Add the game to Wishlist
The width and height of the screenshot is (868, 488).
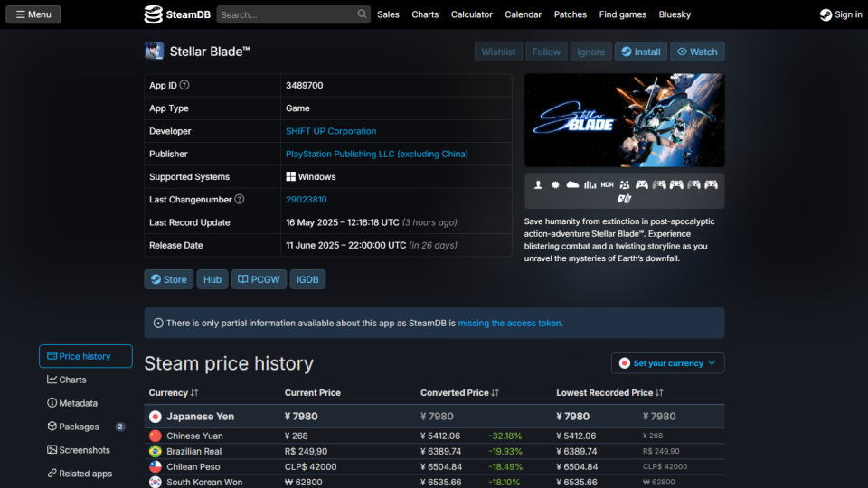coord(498,52)
